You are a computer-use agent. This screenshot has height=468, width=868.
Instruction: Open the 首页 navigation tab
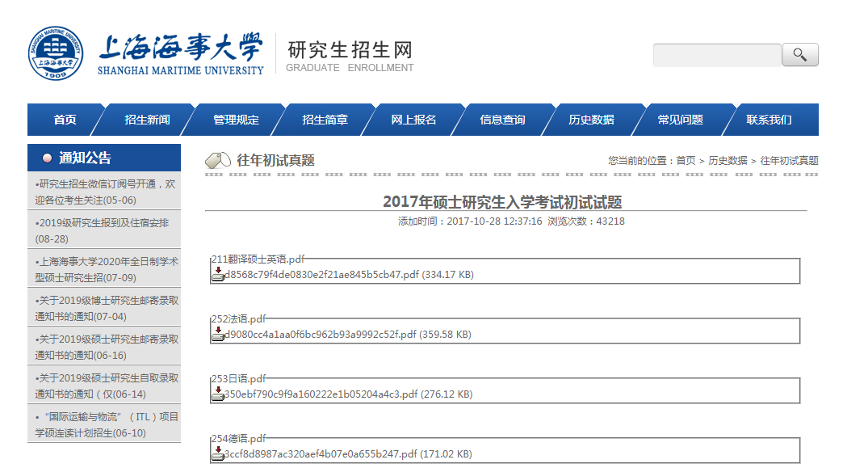pos(65,120)
